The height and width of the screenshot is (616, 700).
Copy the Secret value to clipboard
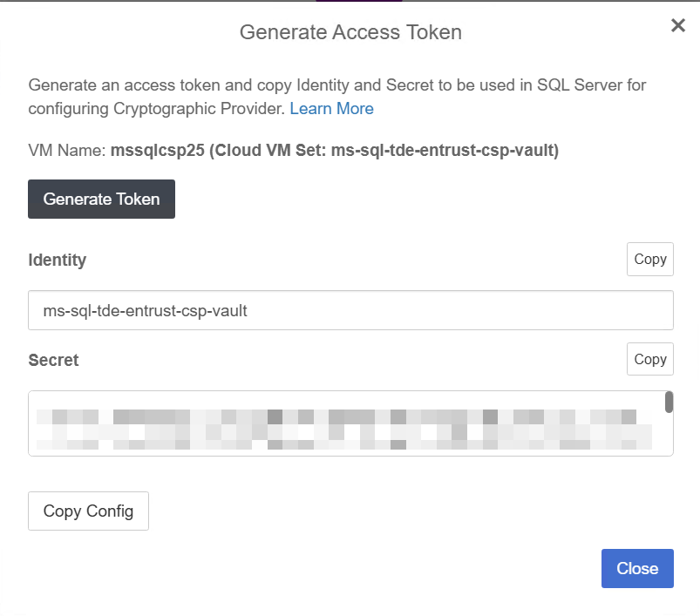649,359
